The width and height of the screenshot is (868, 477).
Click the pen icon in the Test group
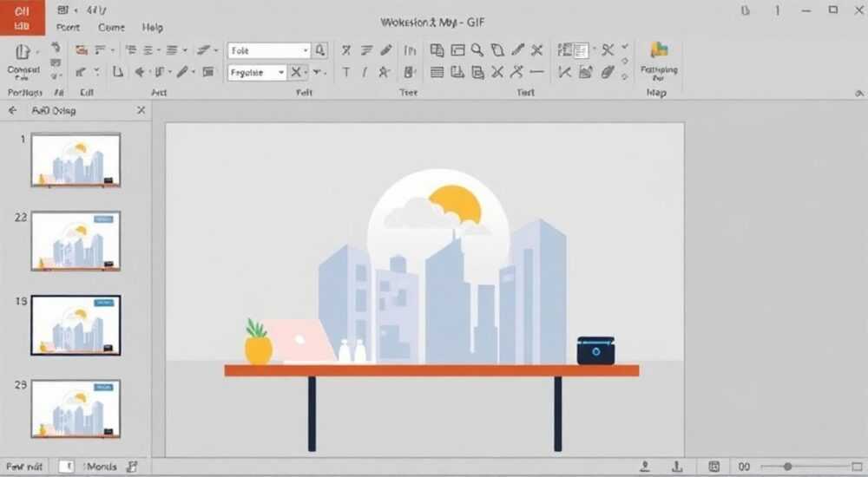click(517, 50)
